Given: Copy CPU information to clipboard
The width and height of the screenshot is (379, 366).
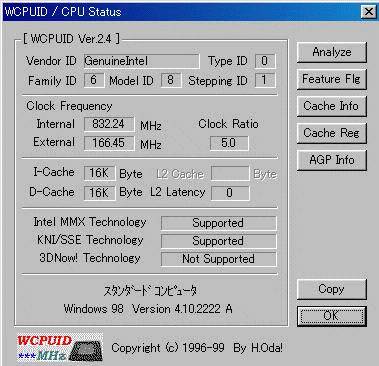Looking at the screenshot, I should pos(332,289).
